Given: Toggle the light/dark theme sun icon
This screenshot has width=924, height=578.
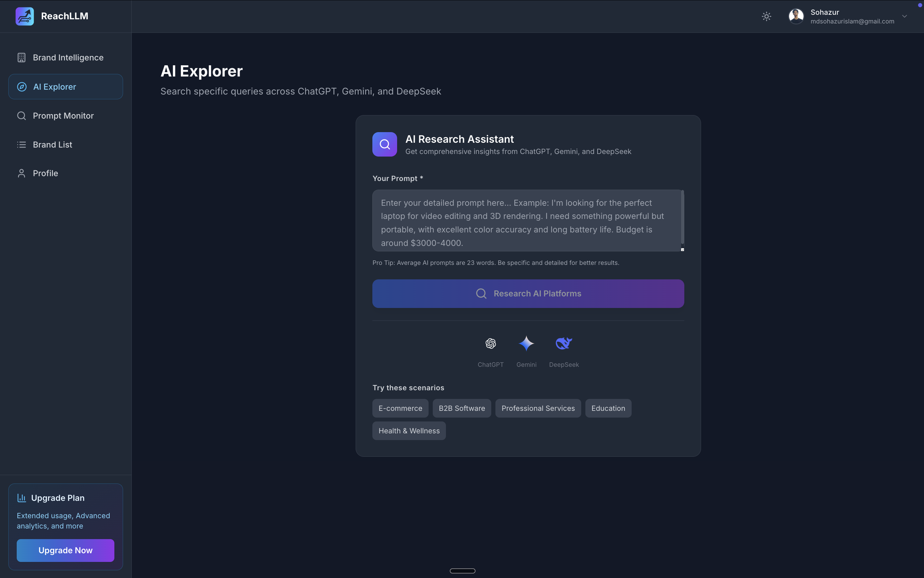Looking at the screenshot, I should (766, 16).
